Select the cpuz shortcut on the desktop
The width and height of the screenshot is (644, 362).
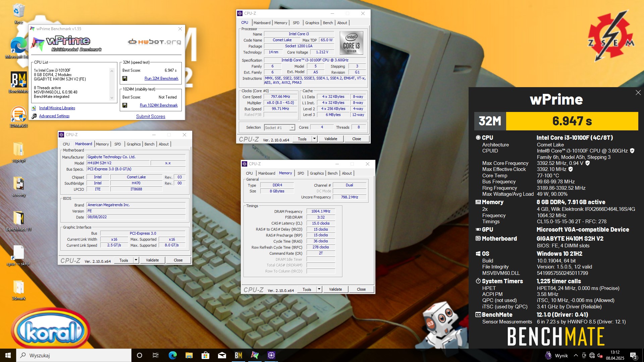(18, 255)
